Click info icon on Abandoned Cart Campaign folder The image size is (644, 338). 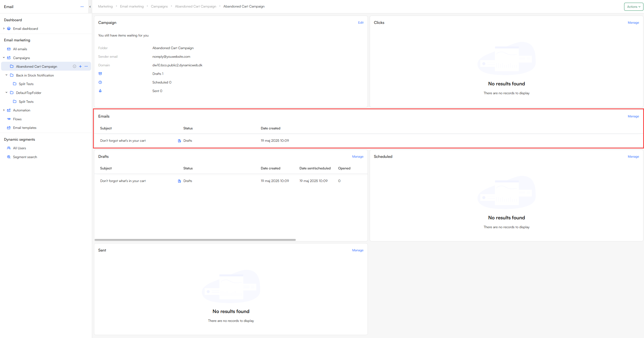point(74,67)
